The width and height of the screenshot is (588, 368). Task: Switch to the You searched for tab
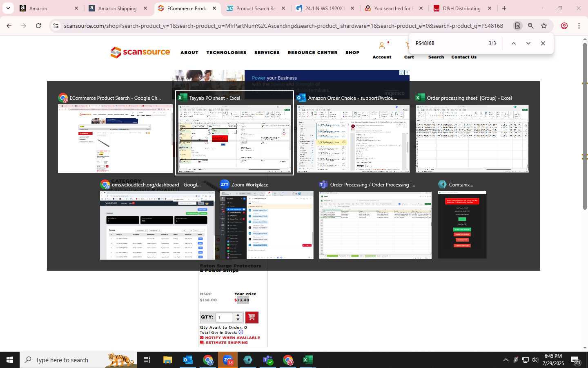click(394, 8)
